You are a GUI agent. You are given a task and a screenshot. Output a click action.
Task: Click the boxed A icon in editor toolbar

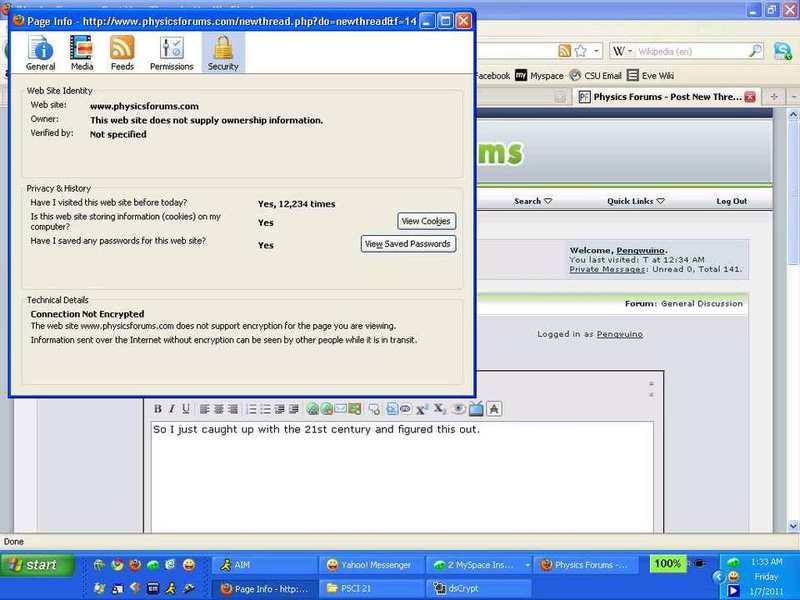(494, 409)
